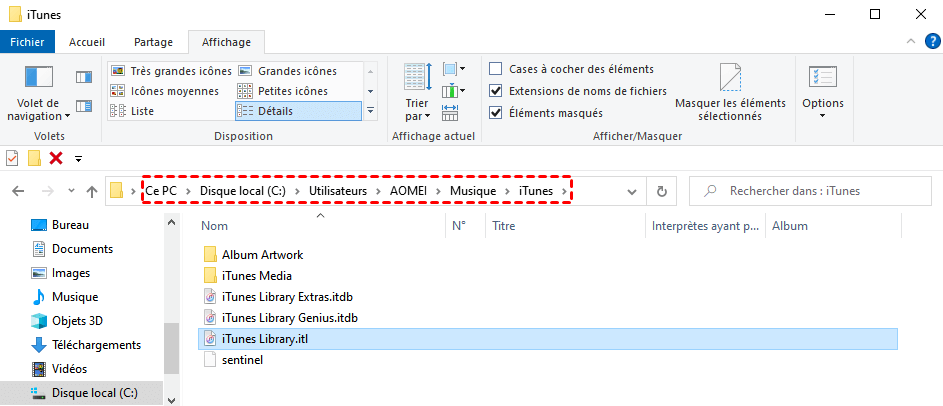Select the Détails layout
Image resolution: width=943 pixels, height=406 pixels.
(298, 111)
